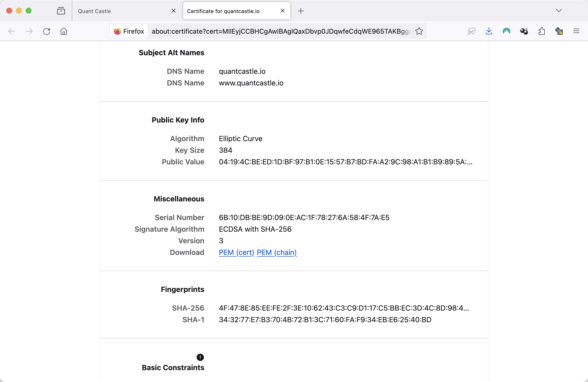Go to the Firefox home page

64,31
